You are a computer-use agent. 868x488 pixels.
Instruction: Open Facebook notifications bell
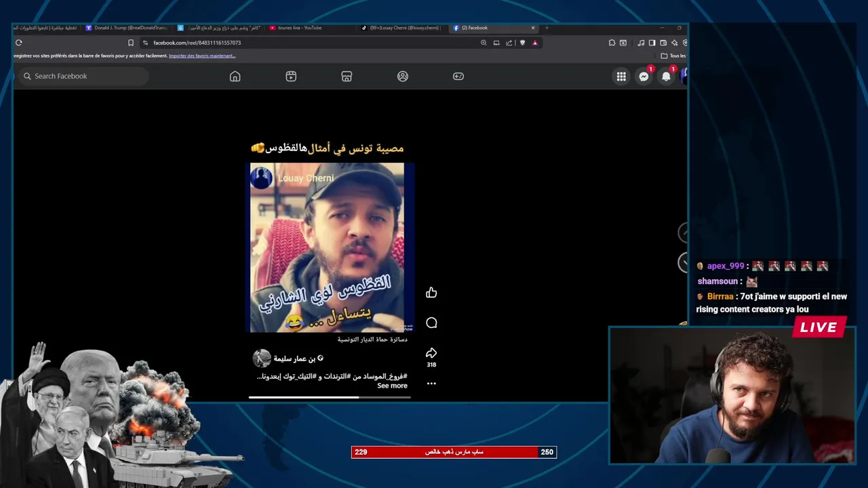(x=666, y=77)
